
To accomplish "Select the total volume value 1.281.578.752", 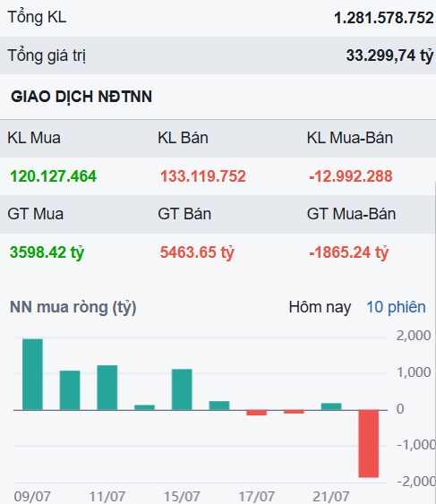I will tap(384, 18).
